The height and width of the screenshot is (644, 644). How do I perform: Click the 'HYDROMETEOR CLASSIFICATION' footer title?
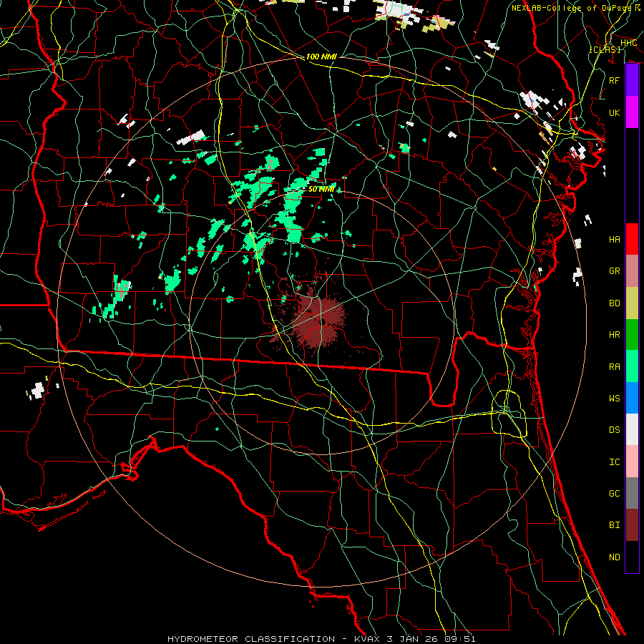pos(251,639)
